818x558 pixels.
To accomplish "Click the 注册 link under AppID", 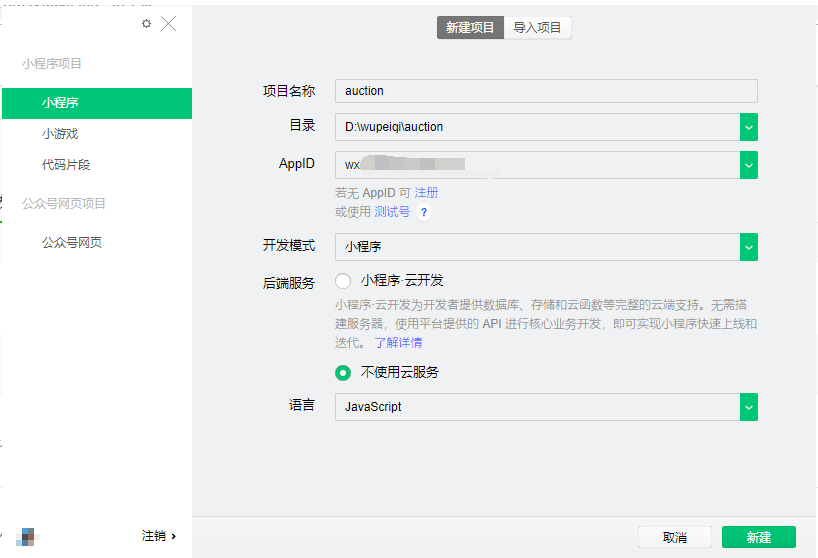I will pos(426,192).
